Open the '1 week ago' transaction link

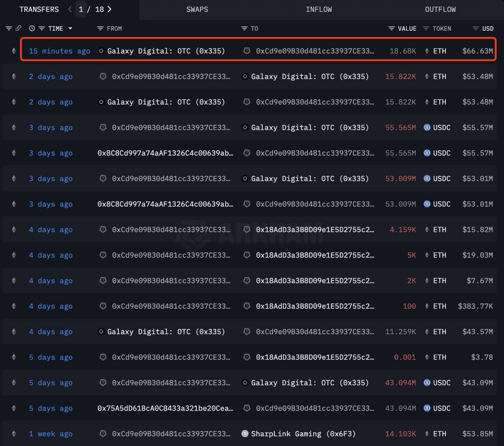click(51, 434)
